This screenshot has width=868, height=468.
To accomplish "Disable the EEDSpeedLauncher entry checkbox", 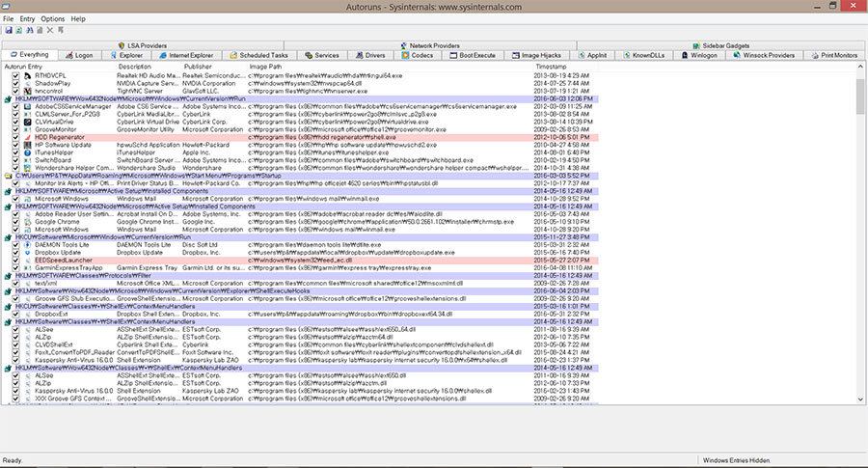I will click(x=15, y=261).
